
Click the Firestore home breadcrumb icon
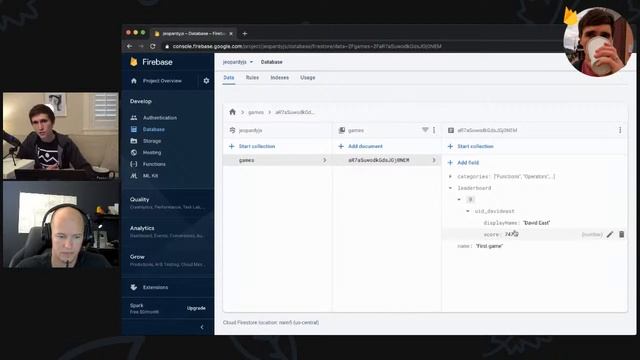tap(233, 112)
